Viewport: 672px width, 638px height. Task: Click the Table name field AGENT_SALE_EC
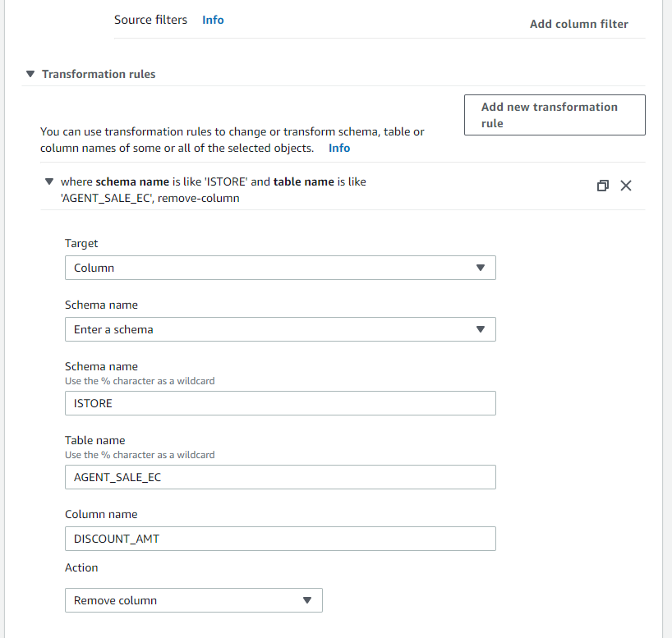coord(279,477)
